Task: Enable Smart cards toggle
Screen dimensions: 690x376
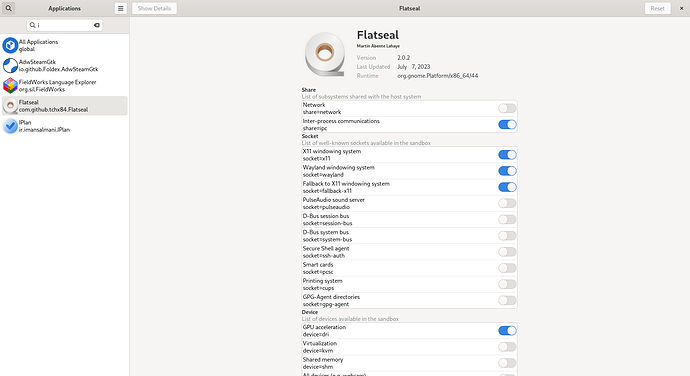Action: 507,268
